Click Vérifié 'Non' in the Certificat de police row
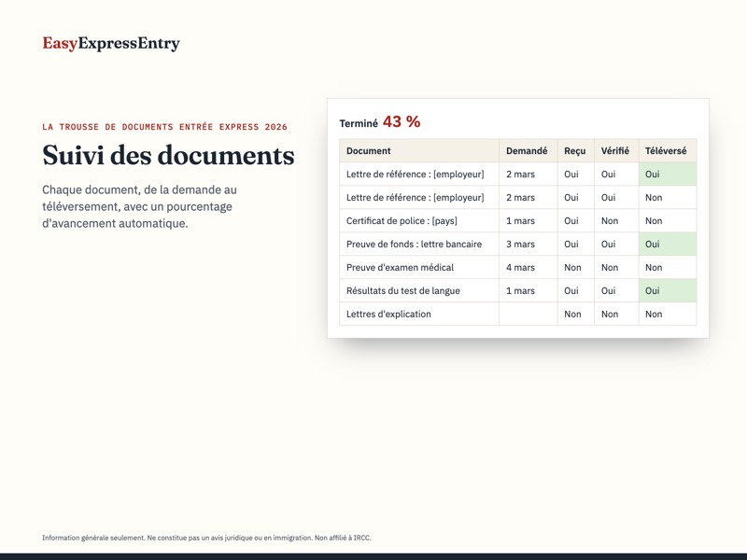This screenshot has height=560, width=747. point(616,220)
